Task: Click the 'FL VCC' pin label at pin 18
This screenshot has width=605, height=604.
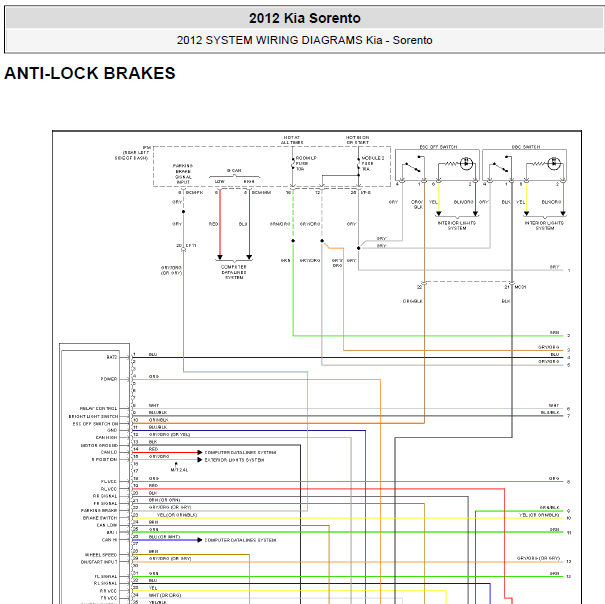Action: [109, 482]
